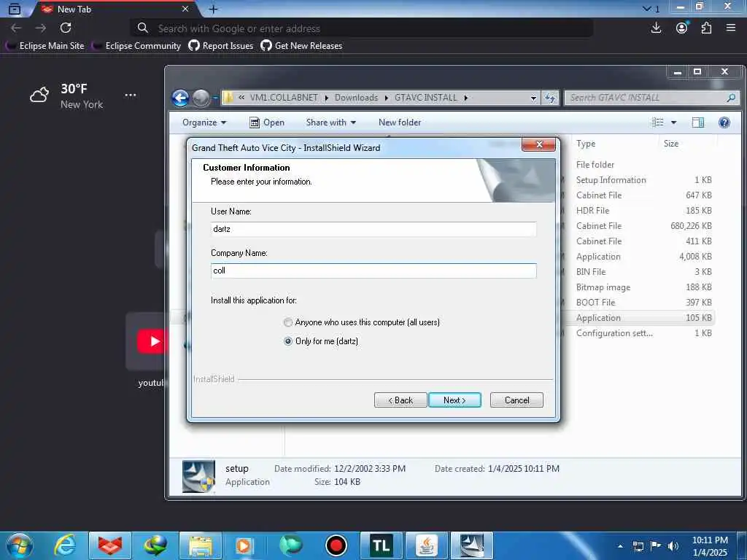
Task: Toggle the Explorer preview pane
Action: point(698,122)
